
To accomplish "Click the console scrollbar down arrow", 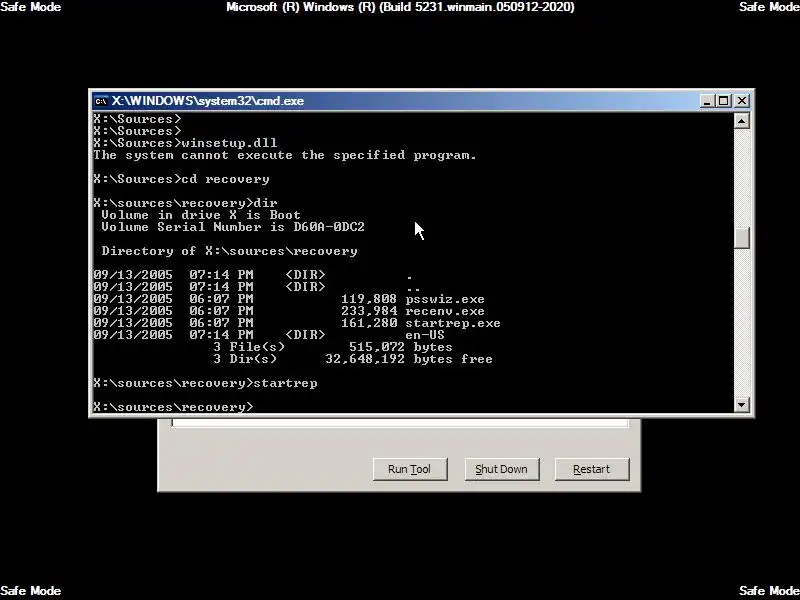I will click(741, 405).
